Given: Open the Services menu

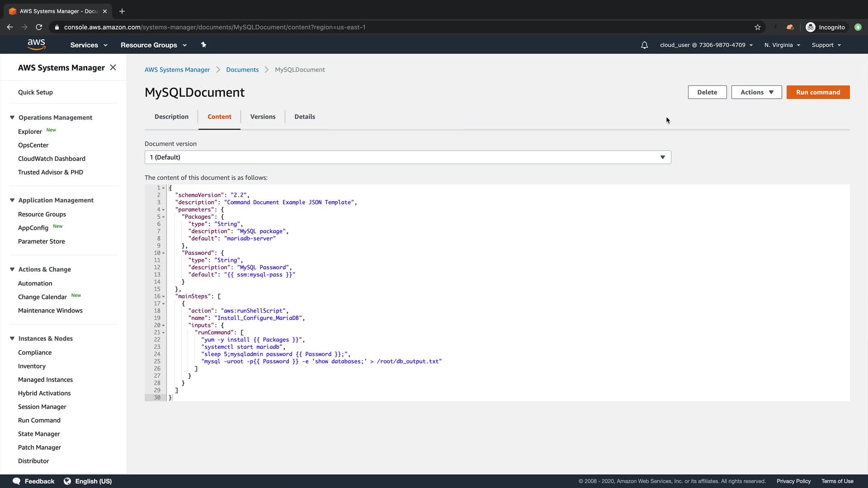Looking at the screenshot, I should 89,45.
